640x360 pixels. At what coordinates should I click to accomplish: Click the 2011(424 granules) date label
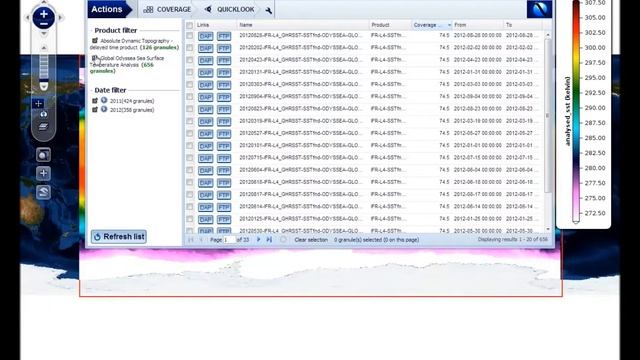132,101
